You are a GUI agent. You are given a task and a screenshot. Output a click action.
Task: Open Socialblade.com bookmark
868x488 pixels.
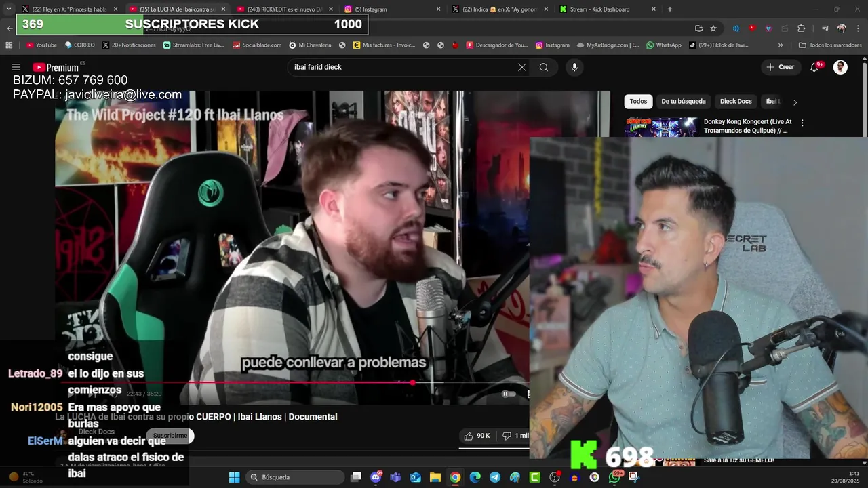pyautogui.click(x=258, y=45)
